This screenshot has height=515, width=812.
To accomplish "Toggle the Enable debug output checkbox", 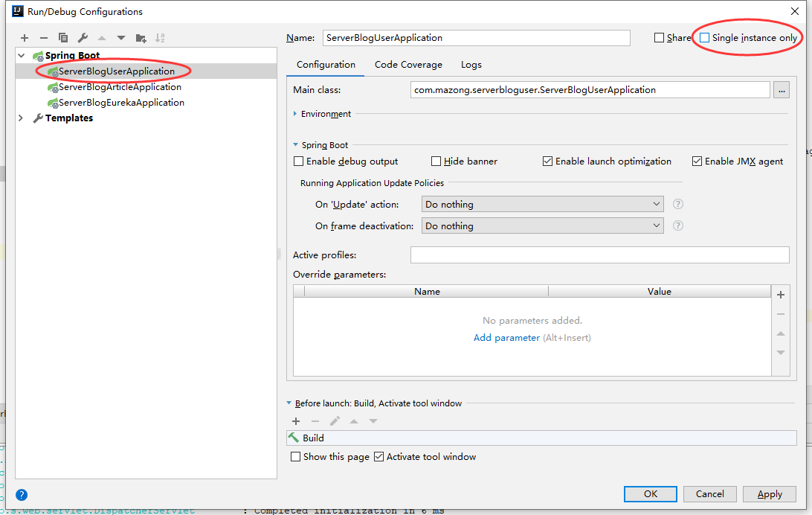I will click(x=299, y=161).
